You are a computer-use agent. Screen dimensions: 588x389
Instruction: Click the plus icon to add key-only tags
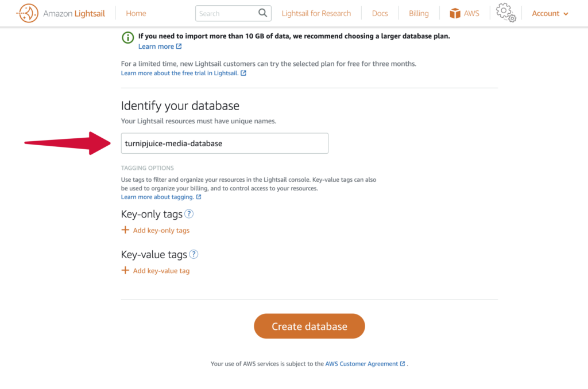125,230
